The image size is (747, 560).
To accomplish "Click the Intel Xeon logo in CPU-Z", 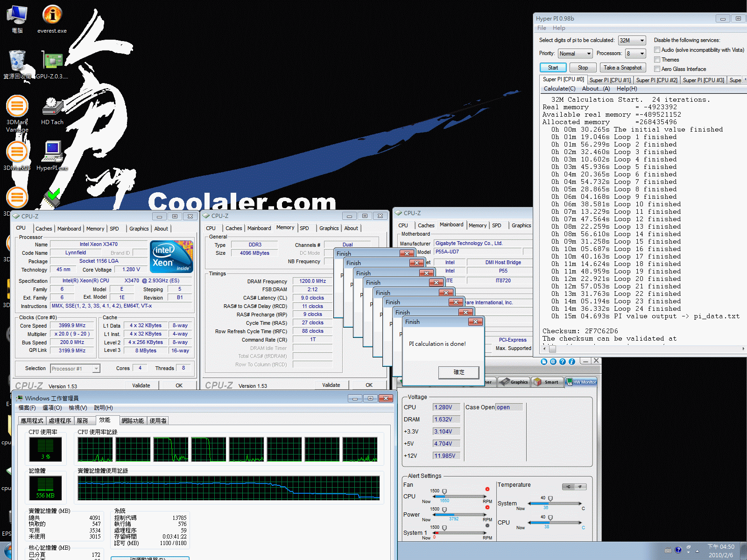I will pos(171,257).
